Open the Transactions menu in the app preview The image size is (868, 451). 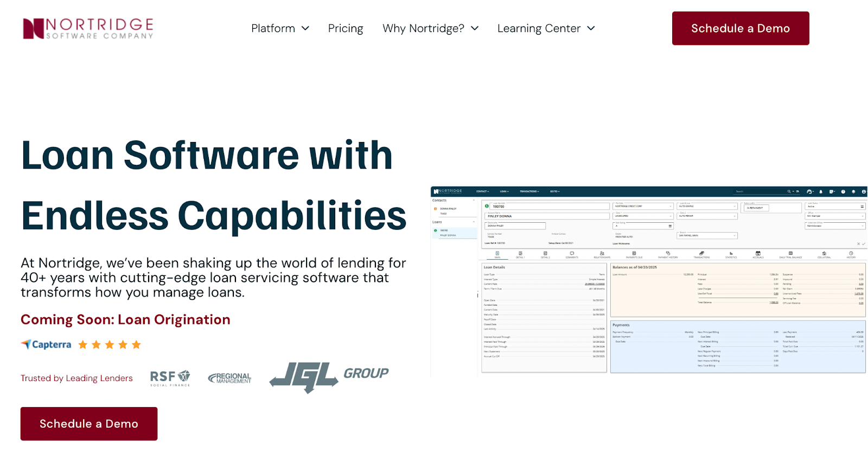point(529,191)
